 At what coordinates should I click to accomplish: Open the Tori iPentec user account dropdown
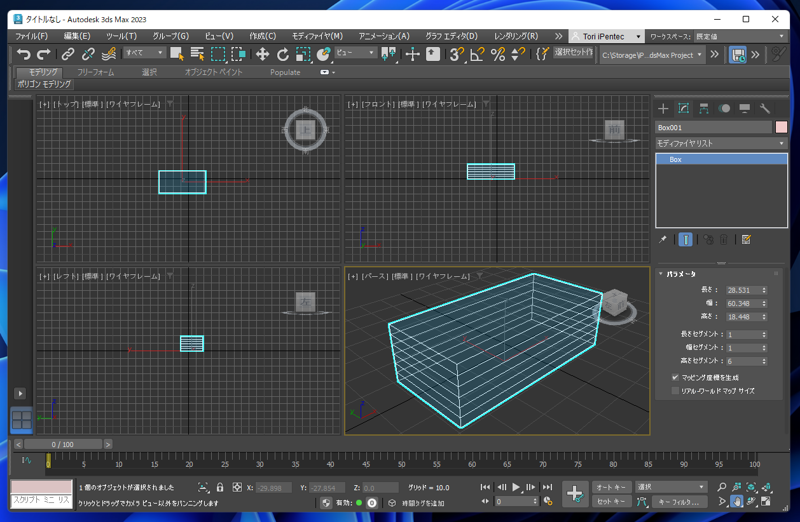click(607, 36)
